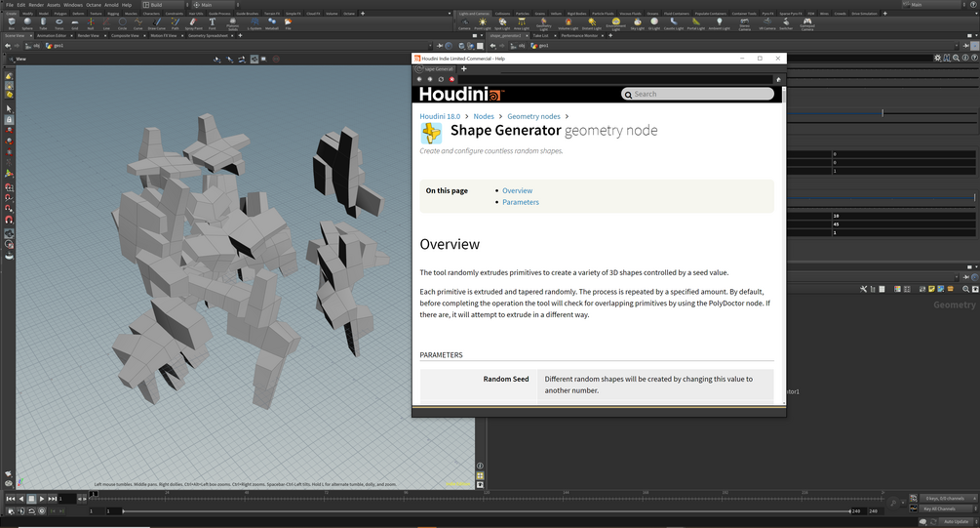Open the Nodes breadcrumb link

483,116
